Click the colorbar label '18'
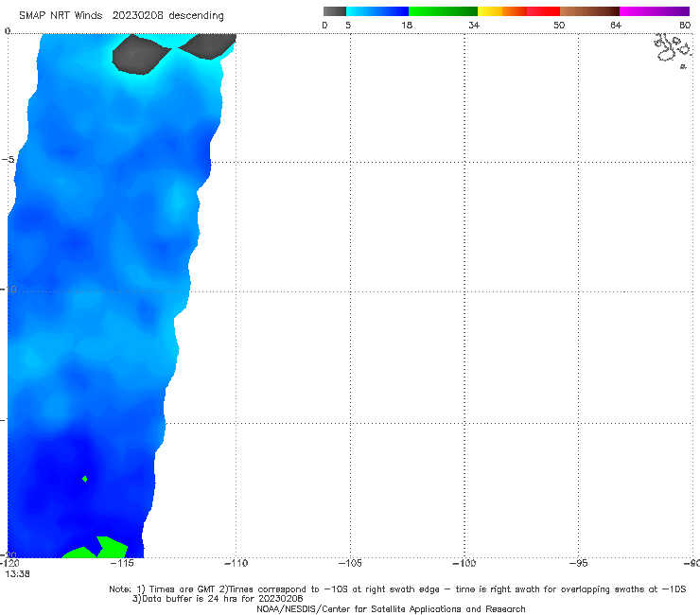This screenshot has width=700, height=615. point(407,26)
